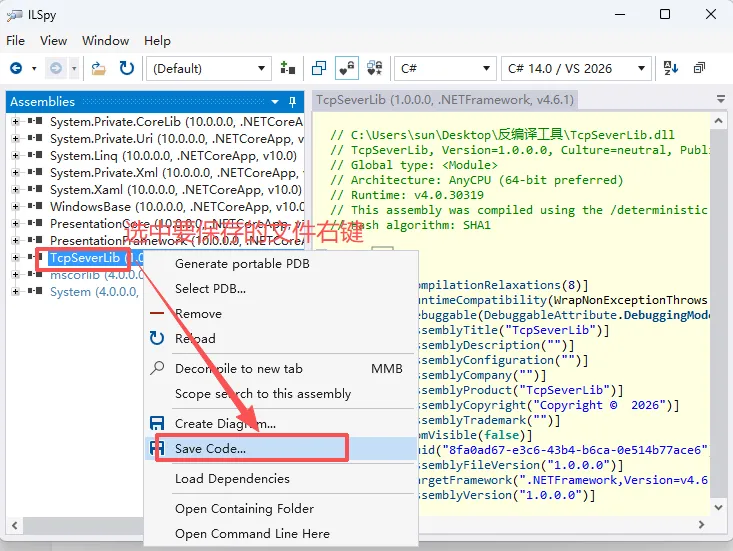Open the Assemblies panel options arrow

pos(275,101)
